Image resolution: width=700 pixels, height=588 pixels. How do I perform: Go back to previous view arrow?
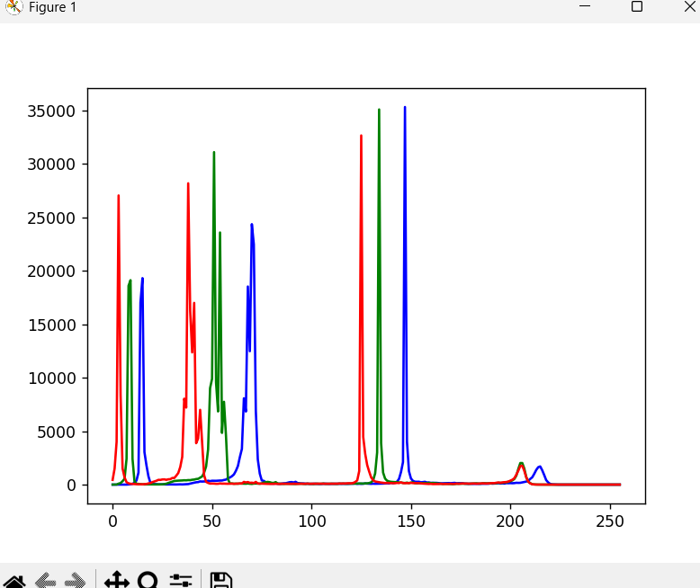point(45,581)
